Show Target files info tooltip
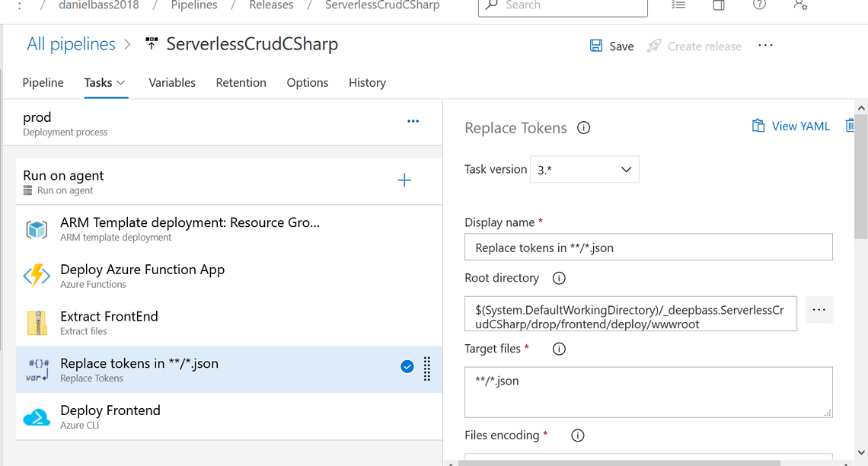The image size is (868, 466). pos(559,349)
